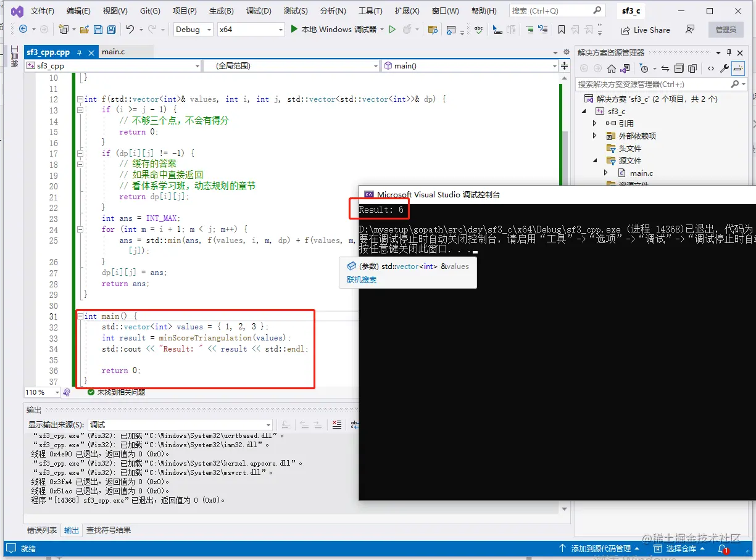Viewport: 756px width, 560px height.
Task: Click the editor settings gear icon
Action: (x=566, y=52)
